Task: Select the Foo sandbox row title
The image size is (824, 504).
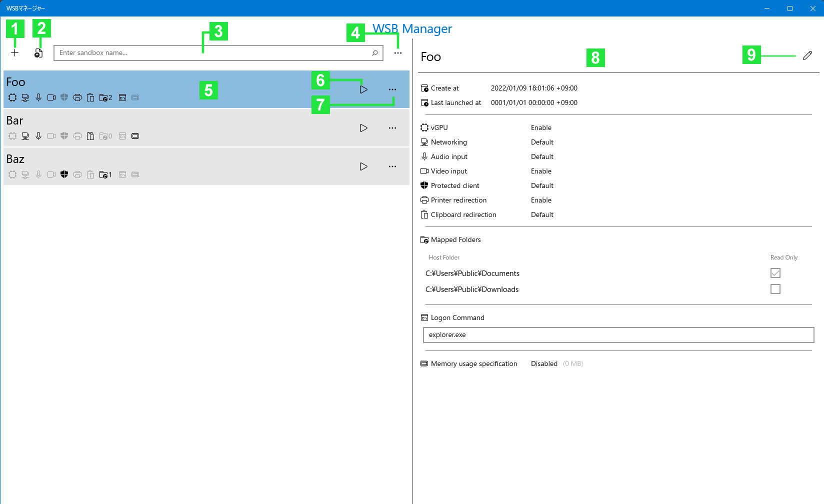Action: 16,82
